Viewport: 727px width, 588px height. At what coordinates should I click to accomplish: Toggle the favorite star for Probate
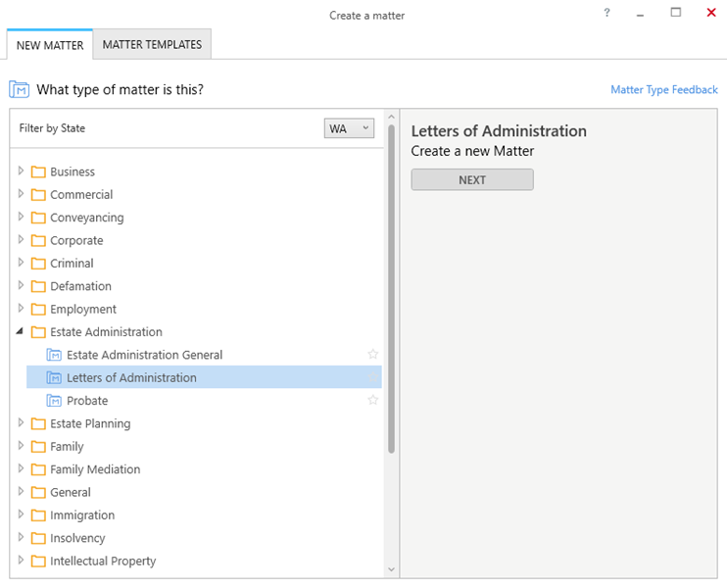pyautogui.click(x=372, y=400)
